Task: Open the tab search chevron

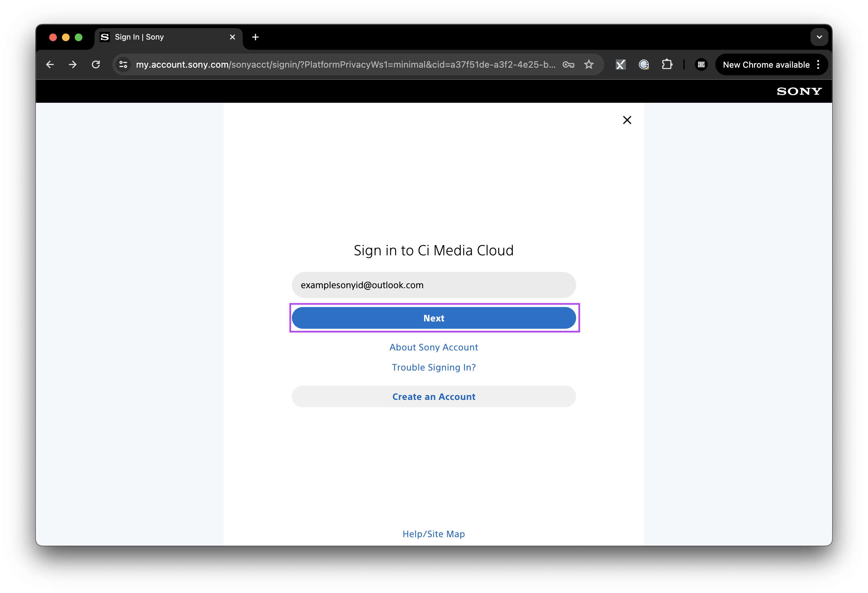Action: [x=819, y=37]
